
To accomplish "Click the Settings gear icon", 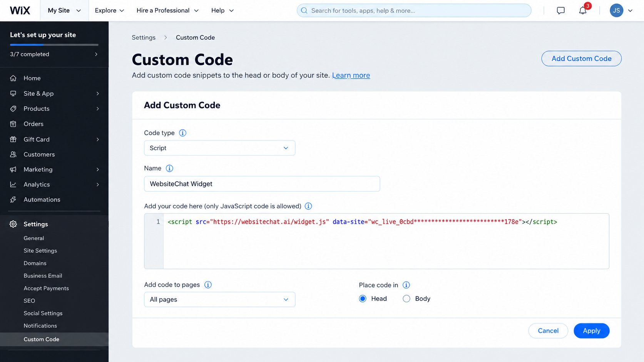I will point(13,224).
